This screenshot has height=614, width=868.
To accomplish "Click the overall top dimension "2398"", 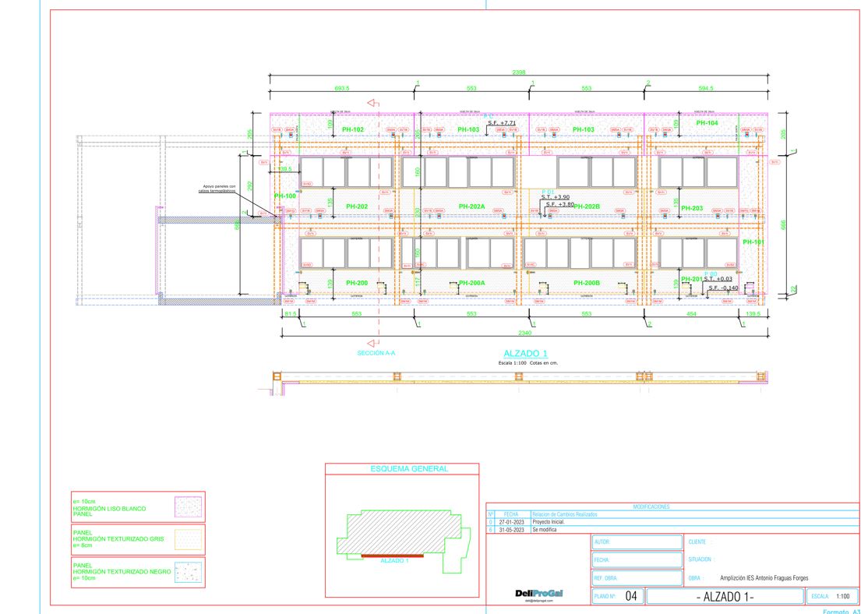I will [519, 72].
